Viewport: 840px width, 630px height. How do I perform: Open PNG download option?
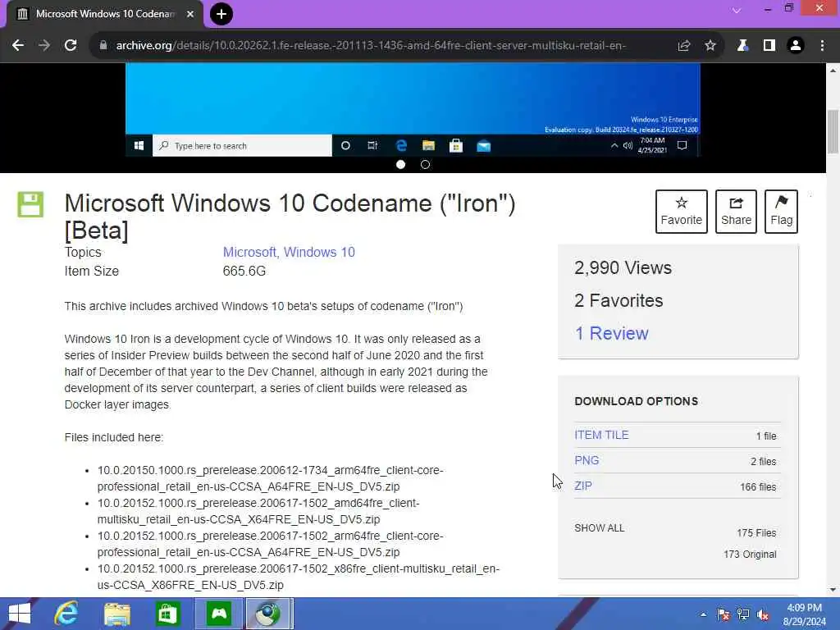[587, 460]
